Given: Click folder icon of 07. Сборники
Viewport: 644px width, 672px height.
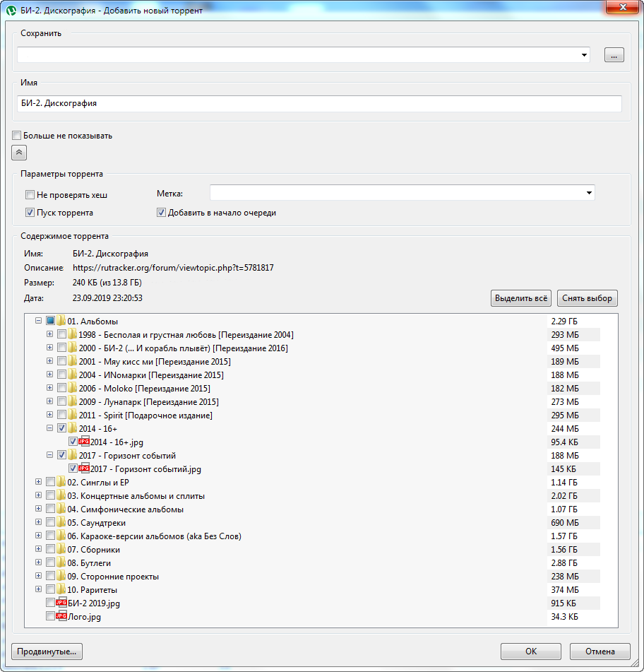Looking at the screenshot, I should click(61, 549).
